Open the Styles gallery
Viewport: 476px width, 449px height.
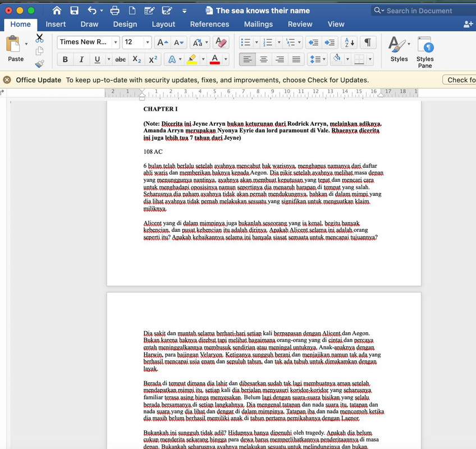pos(399,49)
